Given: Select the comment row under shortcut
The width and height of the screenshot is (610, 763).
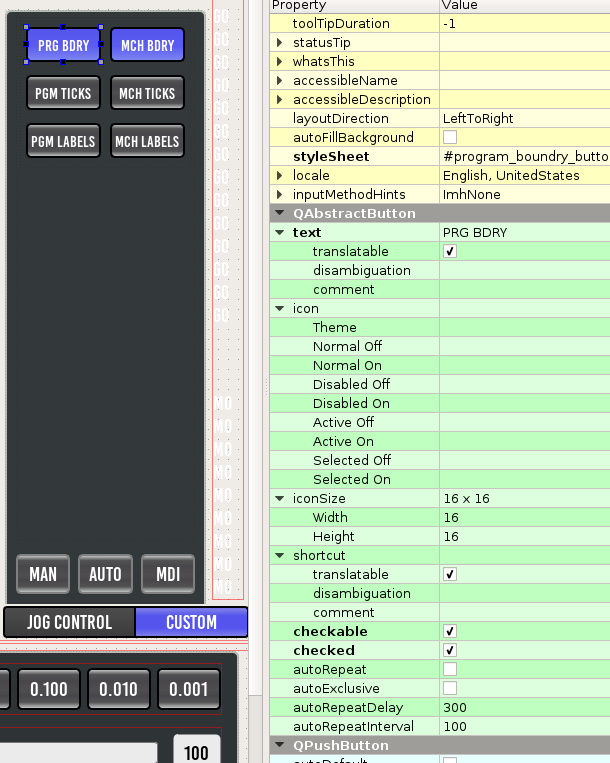Looking at the screenshot, I should [x=440, y=612].
